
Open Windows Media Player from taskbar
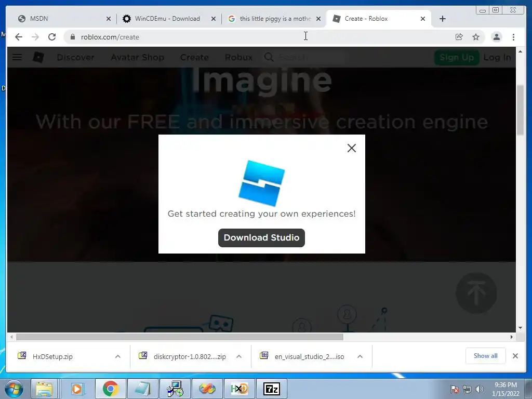77,389
